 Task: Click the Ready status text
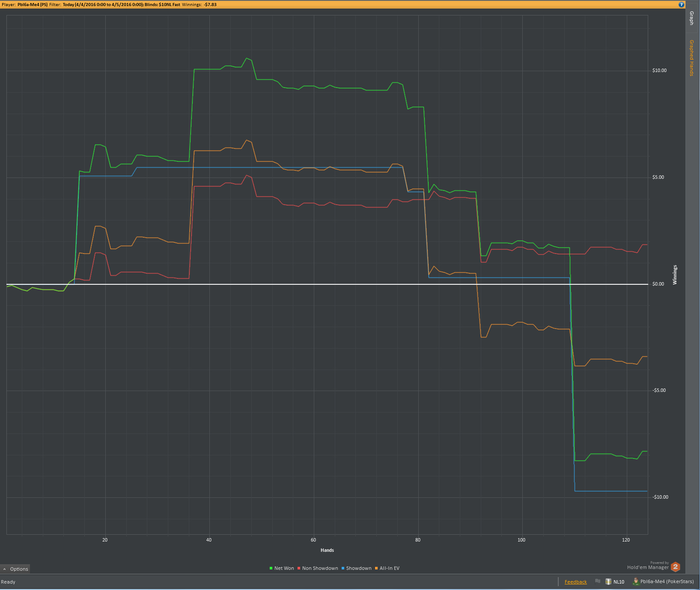coord(8,582)
